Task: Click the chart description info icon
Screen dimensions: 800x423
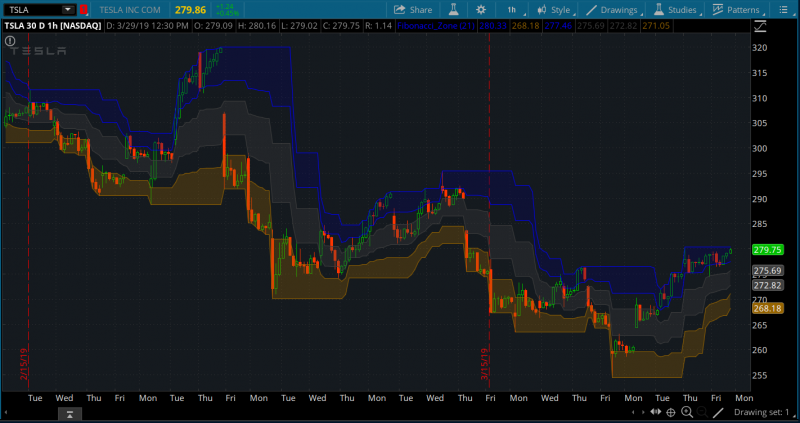Action: [10, 41]
